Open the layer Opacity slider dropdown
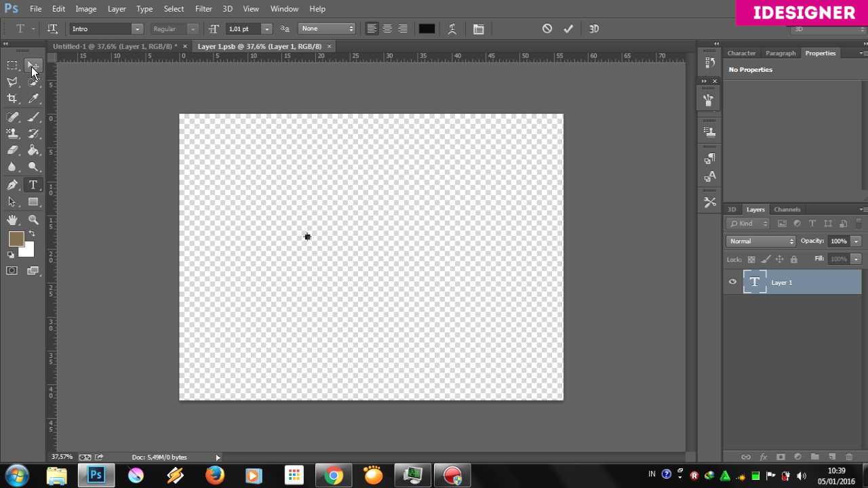This screenshot has height=488, width=868. pos(856,241)
